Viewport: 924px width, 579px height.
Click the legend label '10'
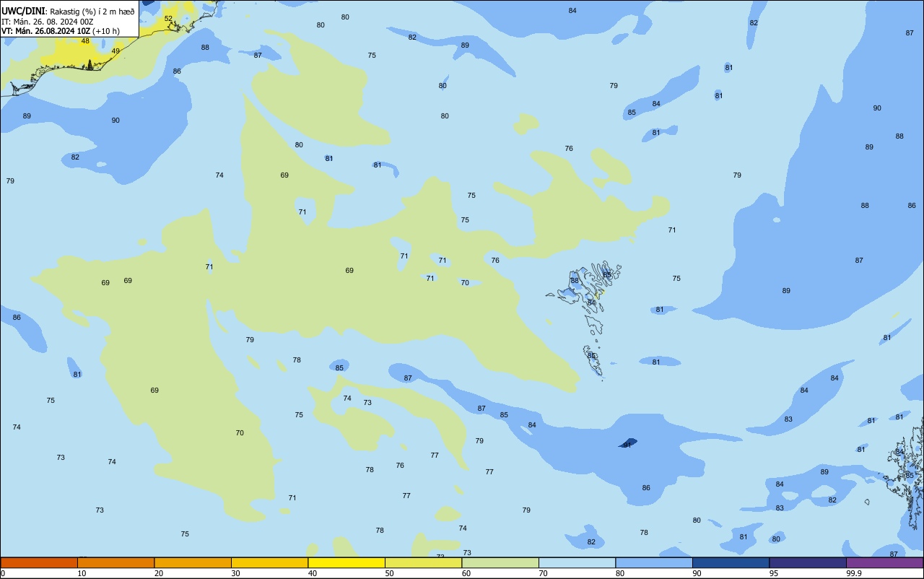pyautogui.click(x=82, y=573)
